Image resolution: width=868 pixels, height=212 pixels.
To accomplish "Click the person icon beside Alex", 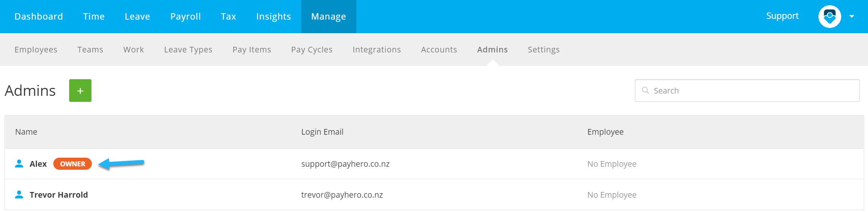I will [19, 164].
